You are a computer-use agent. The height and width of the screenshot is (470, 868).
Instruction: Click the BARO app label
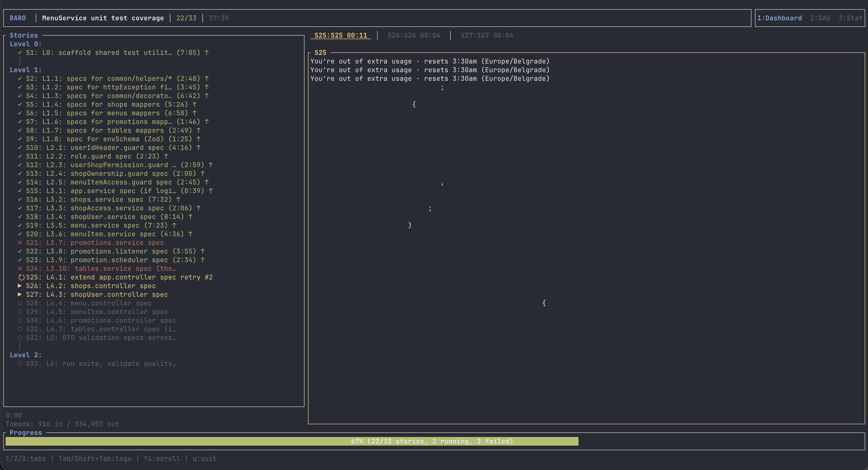point(18,18)
